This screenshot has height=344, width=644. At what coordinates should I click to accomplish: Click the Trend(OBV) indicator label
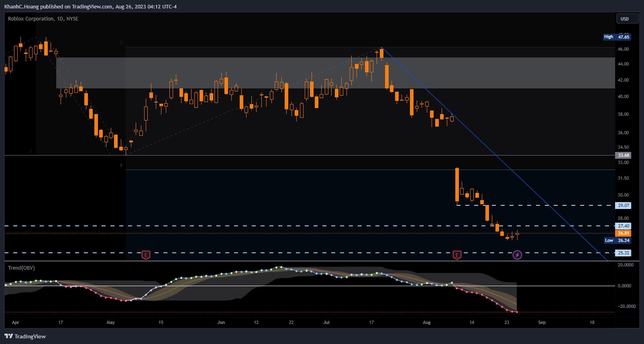[21, 268]
